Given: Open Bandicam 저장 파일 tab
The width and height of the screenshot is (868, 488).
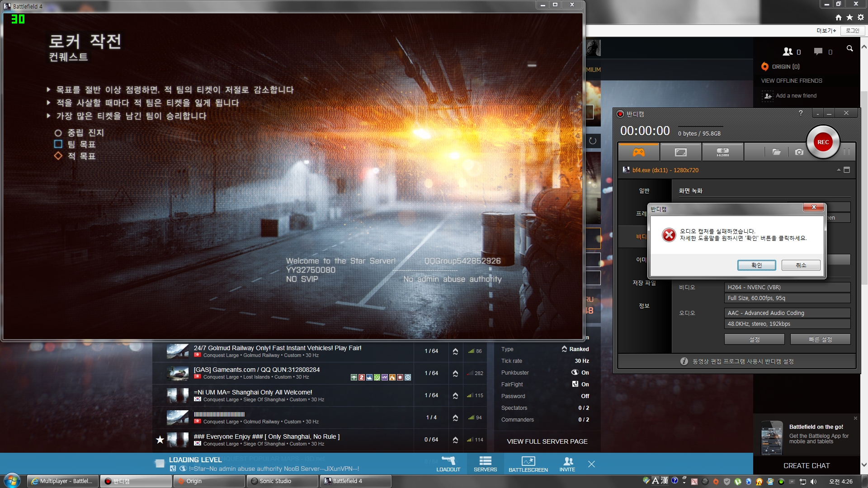Looking at the screenshot, I should 644,283.
